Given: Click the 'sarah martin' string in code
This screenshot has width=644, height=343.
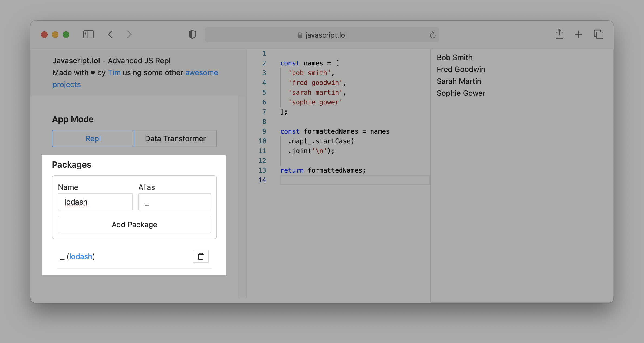Looking at the screenshot, I should coord(316,93).
